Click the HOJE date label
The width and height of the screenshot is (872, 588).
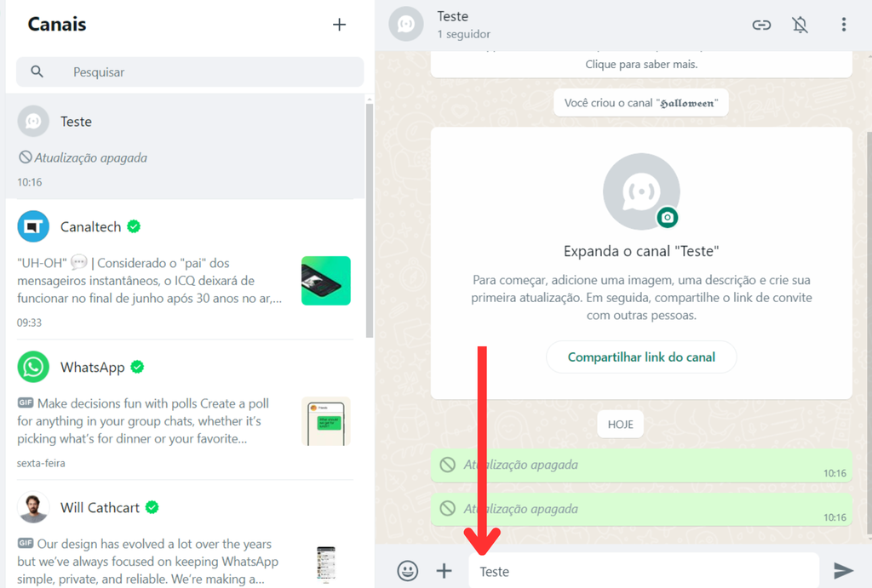click(620, 425)
